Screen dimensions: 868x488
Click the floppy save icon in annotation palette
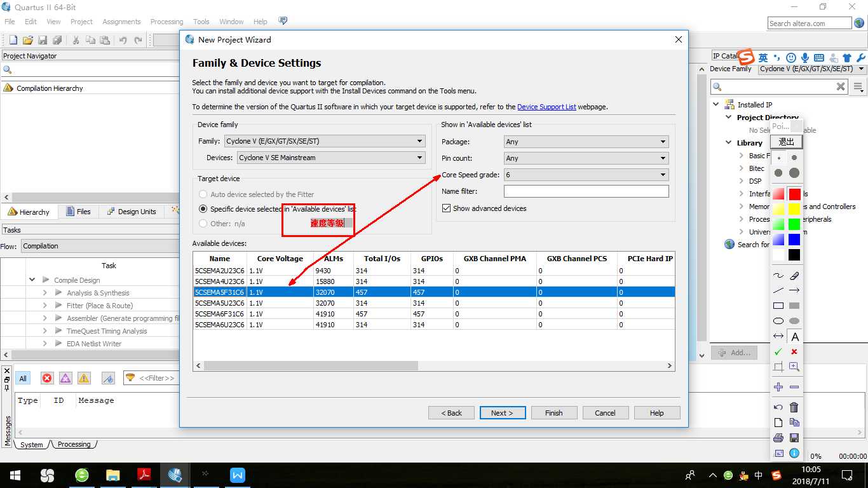(x=794, y=438)
